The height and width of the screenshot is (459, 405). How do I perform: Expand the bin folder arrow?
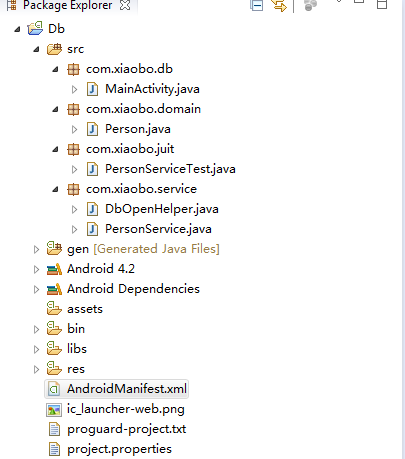pyautogui.click(x=36, y=329)
